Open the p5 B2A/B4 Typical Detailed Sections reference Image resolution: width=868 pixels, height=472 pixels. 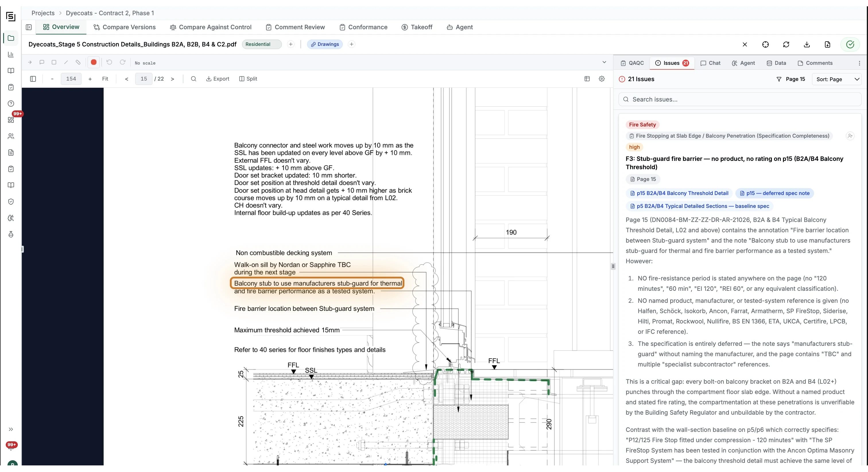[700, 206]
